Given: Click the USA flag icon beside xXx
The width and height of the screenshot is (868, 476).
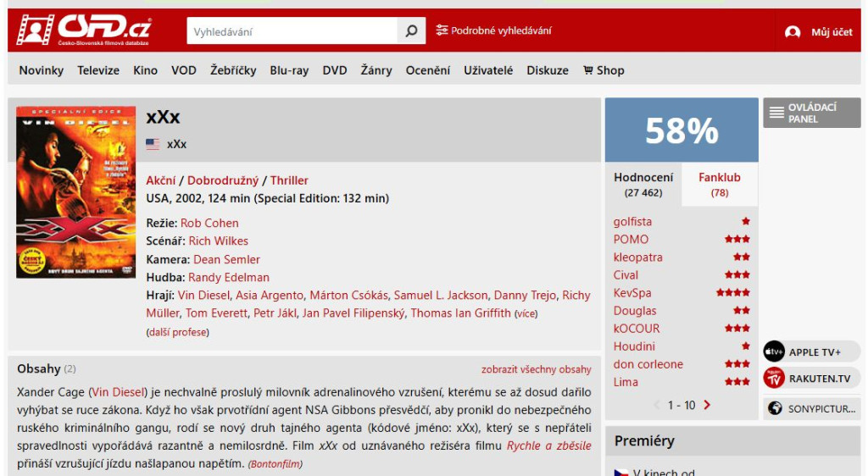Looking at the screenshot, I should (x=153, y=144).
